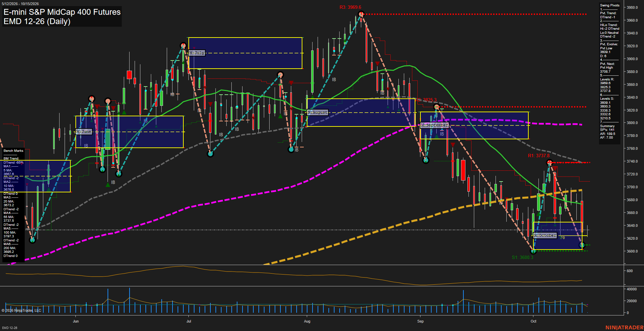
Task: Select the M:June monthly range label
Action: pos(84,132)
